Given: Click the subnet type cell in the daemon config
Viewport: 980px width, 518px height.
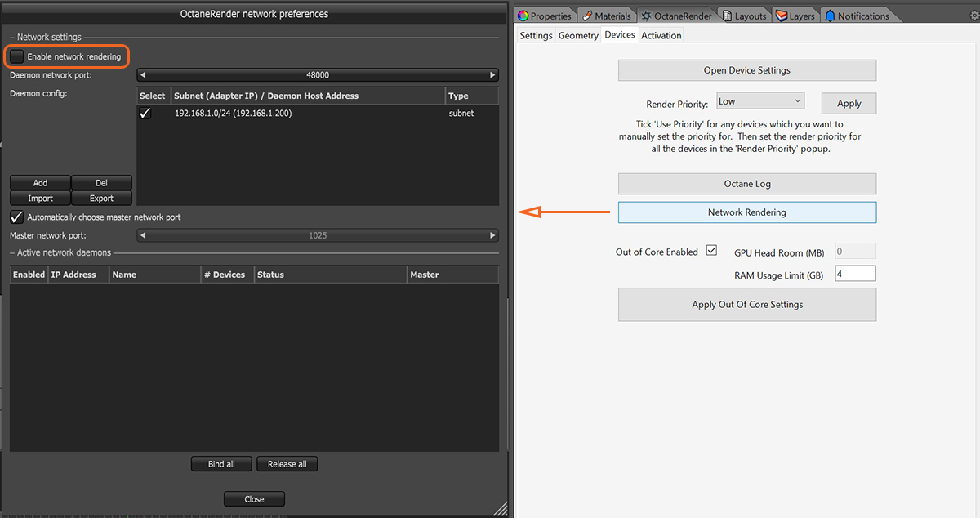Looking at the screenshot, I should pyautogui.click(x=461, y=114).
